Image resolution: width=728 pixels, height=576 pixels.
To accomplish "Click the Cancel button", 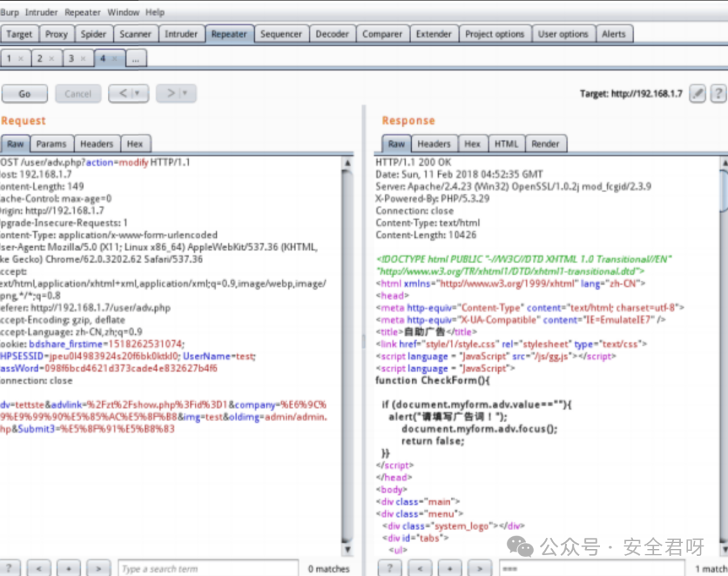I will [78, 94].
